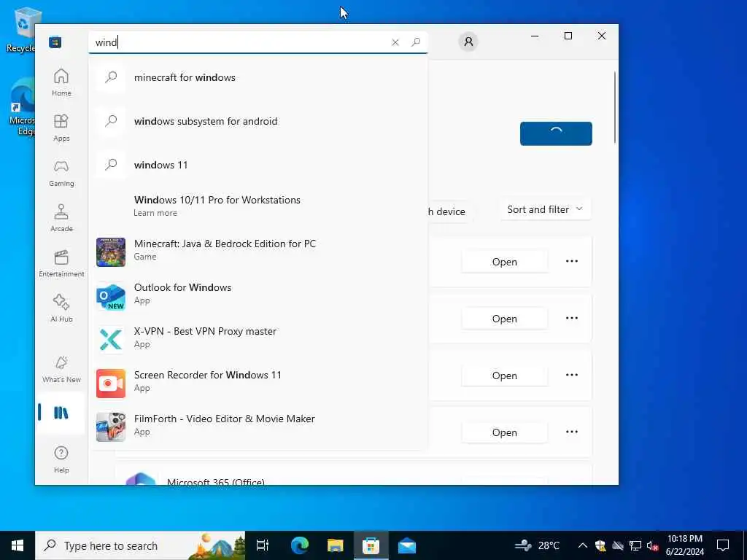Click the Outlook NEW app icon

click(111, 296)
